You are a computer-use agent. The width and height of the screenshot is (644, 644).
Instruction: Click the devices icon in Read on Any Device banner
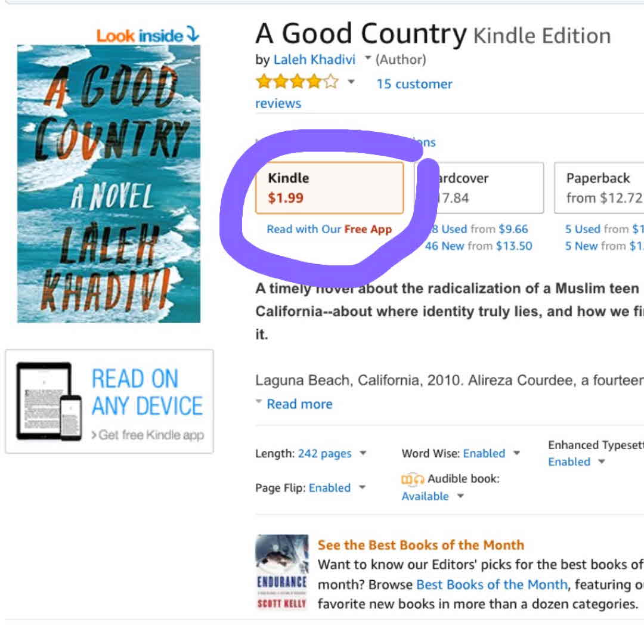49,401
